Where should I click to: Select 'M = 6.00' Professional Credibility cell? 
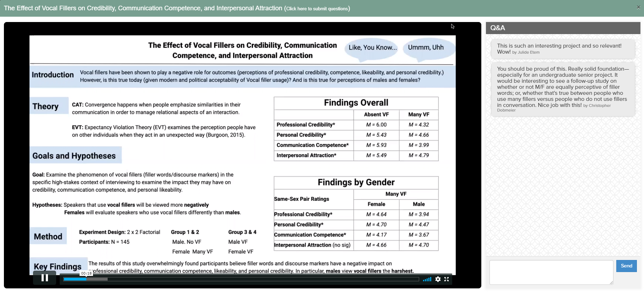point(377,125)
